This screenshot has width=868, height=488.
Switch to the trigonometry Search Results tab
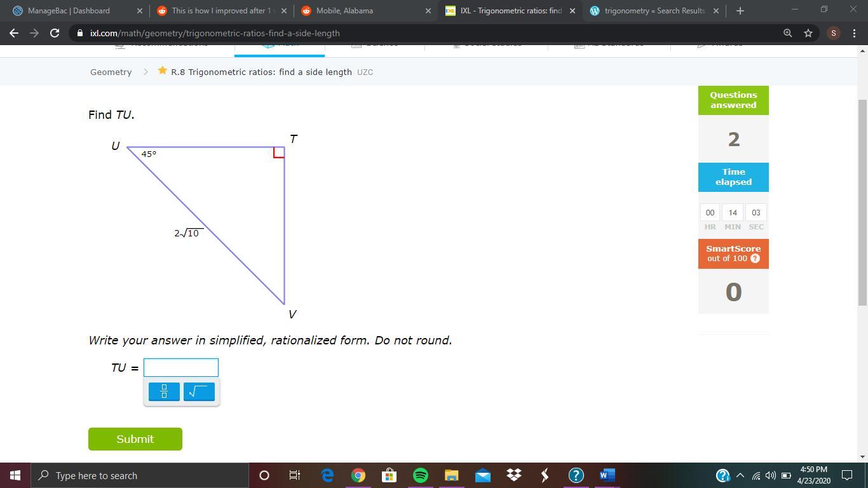click(654, 11)
